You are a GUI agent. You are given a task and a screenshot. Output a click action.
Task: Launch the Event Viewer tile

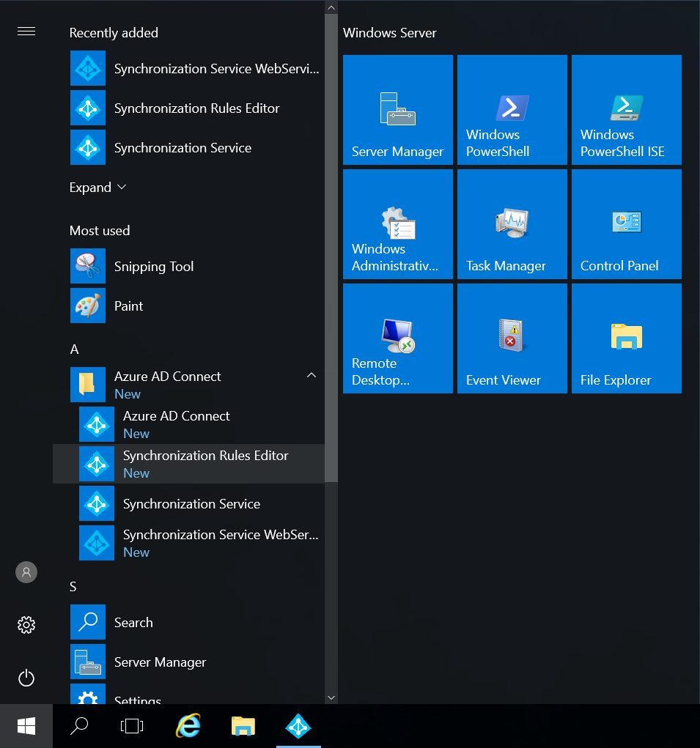coord(512,338)
